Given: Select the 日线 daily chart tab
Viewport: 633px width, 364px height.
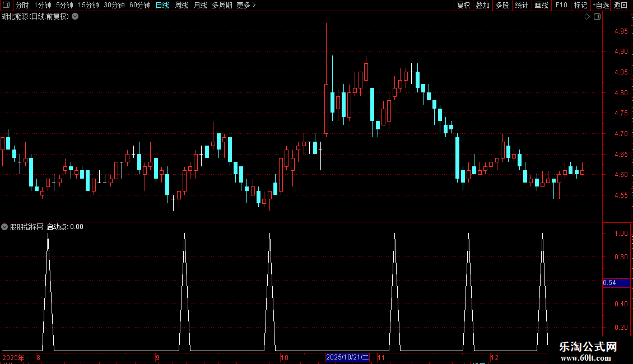Looking at the screenshot, I should [162, 5].
